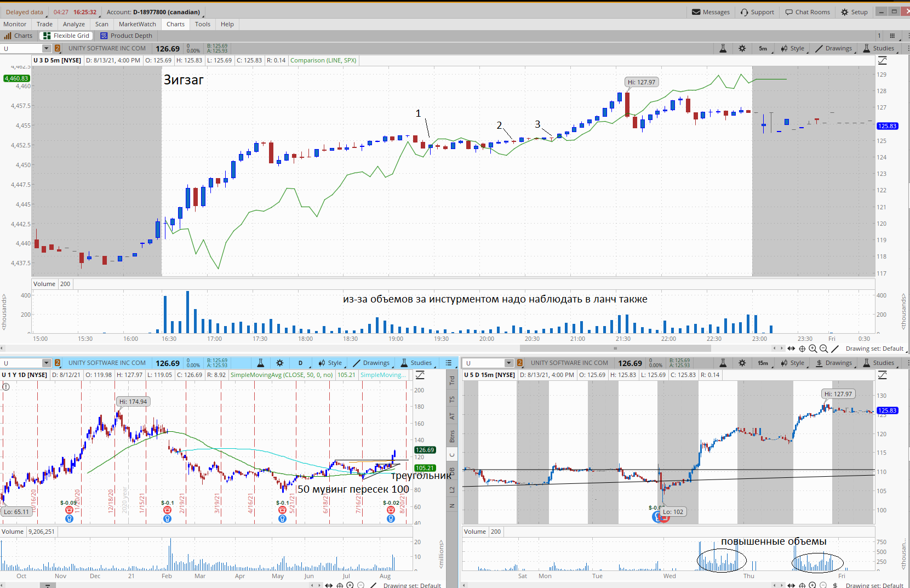Open daily chart flask icon
The image size is (910, 588).
(x=261, y=363)
